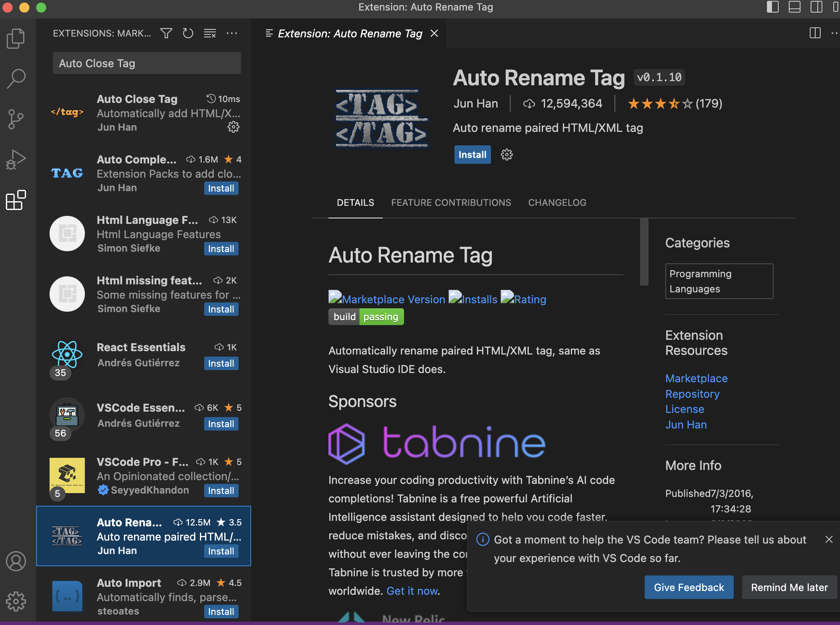
Task: Click the Extensions view icon
Action: click(x=16, y=200)
